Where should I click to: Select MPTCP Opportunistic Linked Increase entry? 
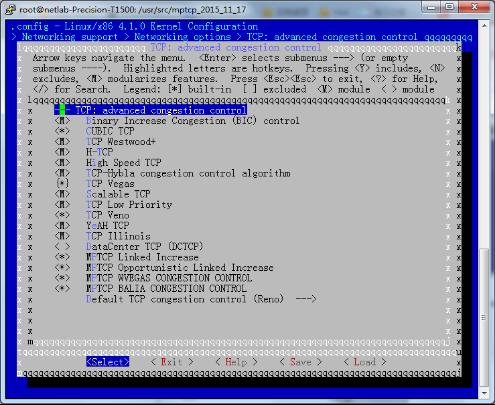click(x=180, y=268)
